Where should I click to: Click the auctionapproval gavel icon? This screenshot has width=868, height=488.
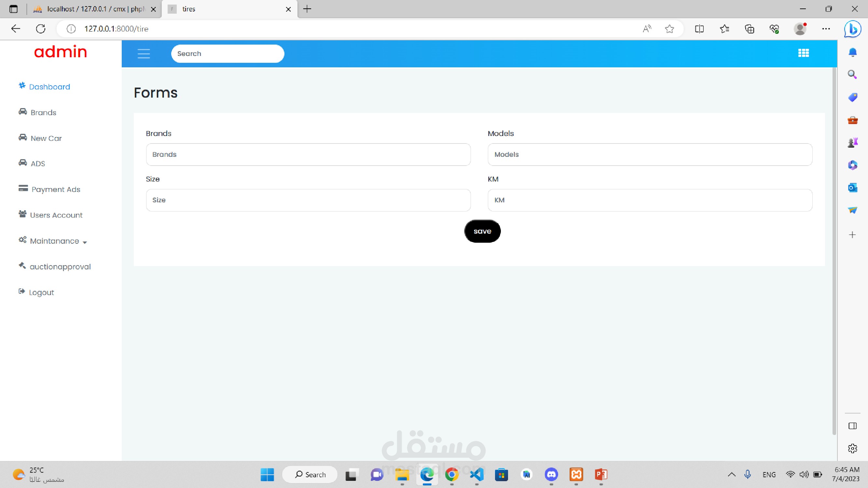[x=22, y=266]
